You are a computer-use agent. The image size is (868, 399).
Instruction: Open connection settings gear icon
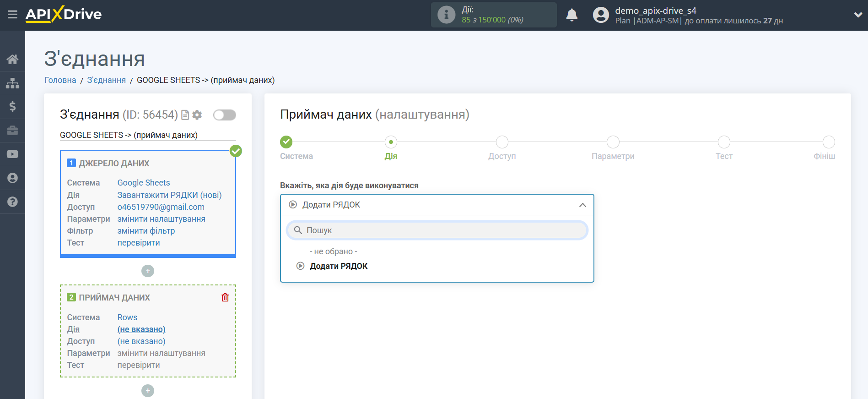tap(197, 115)
